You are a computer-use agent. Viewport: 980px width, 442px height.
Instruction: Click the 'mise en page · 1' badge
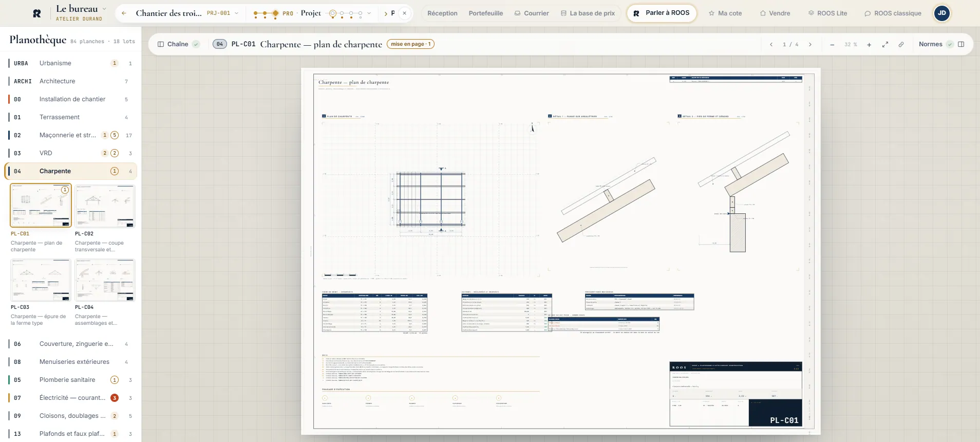pyautogui.click(x=410, y=44)
